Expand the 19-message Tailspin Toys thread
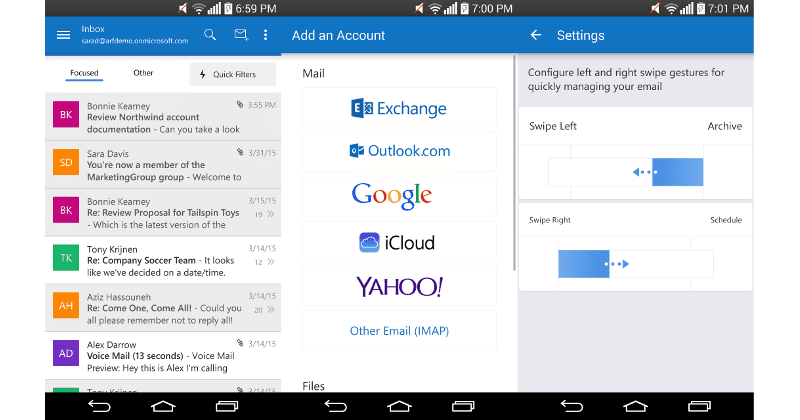 coord(265,214)
